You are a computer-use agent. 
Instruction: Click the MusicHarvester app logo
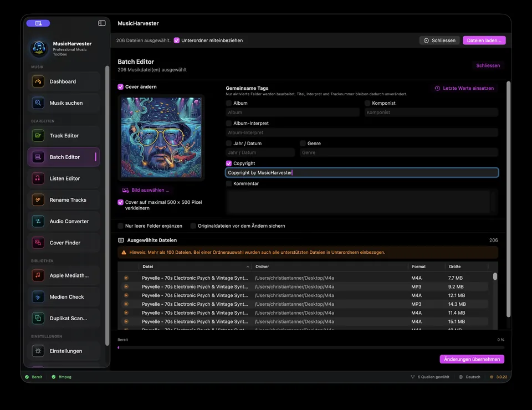point(39,48)
